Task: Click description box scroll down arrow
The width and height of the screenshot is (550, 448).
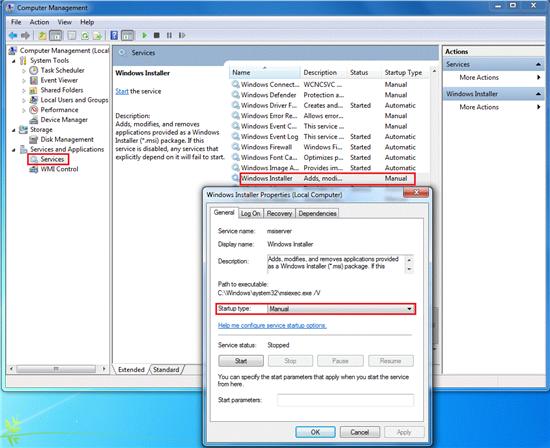Action: pos(409,269)
